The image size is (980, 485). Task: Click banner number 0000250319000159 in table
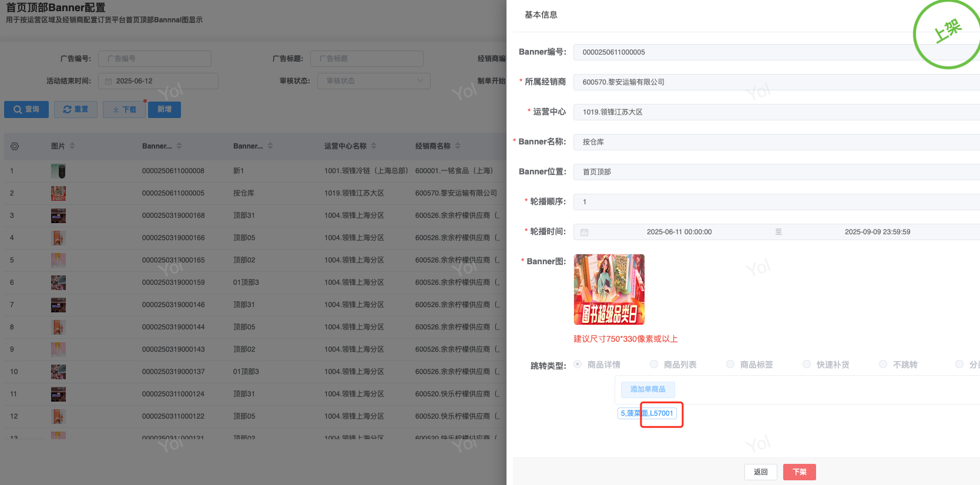(x=173, y=282)
